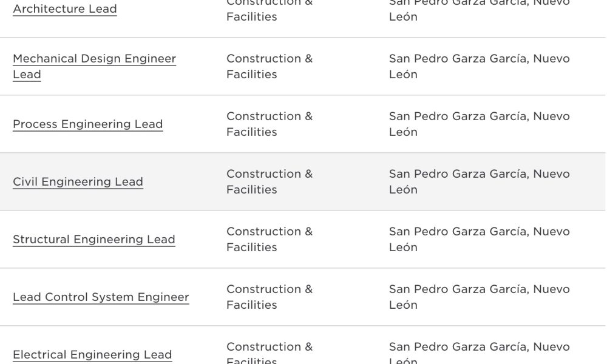Click Construction & Facilities in Electrical Engineering Lead row
The height and width of the screenshot is (364, 607).
tap(270, 352)
